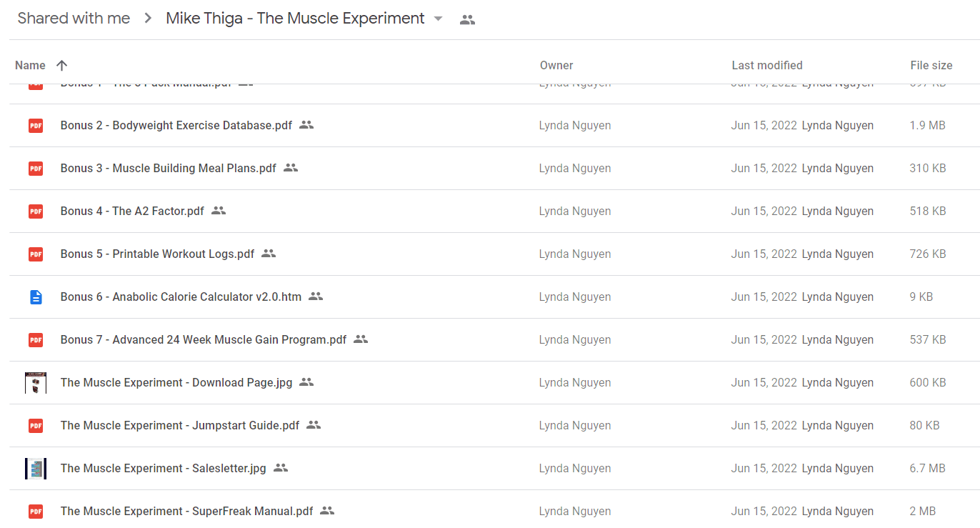
Task: Click the Owner column header
Action: (556, 65)
